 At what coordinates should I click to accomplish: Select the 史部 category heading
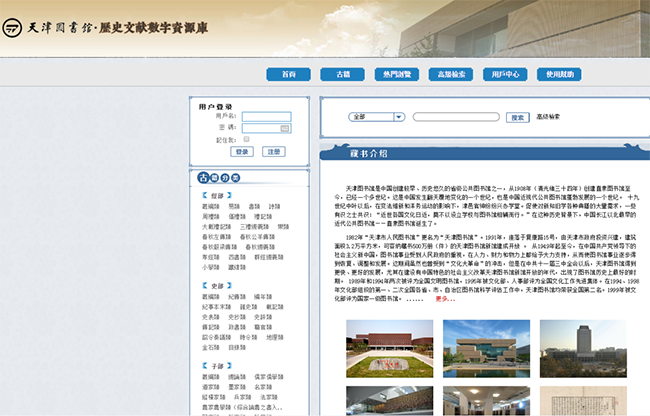pos(217,286)
